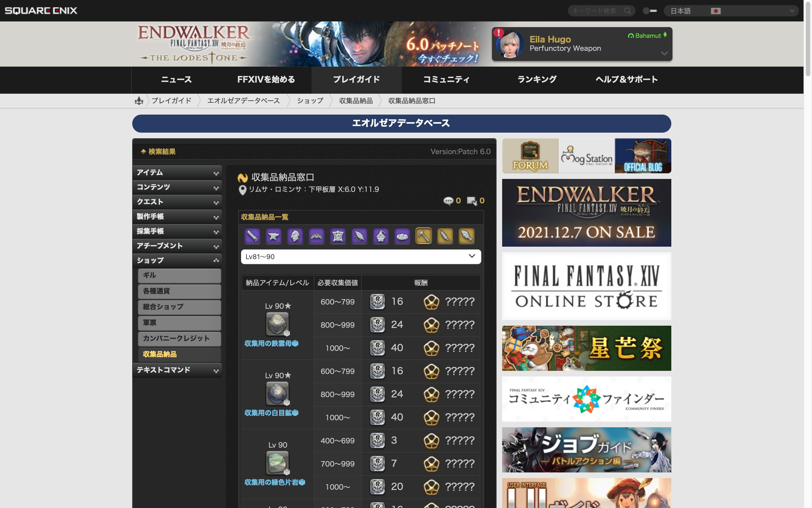
Task: Toggle the light/dark theme switch in top bar
Action: click(650, 11)
